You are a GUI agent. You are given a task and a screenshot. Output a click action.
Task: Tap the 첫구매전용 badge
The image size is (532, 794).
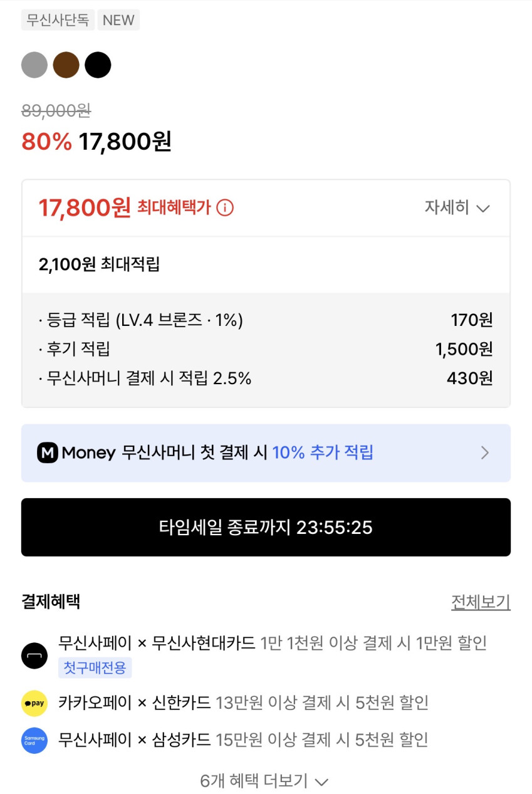pyautogui.click(x=95, y=667)
